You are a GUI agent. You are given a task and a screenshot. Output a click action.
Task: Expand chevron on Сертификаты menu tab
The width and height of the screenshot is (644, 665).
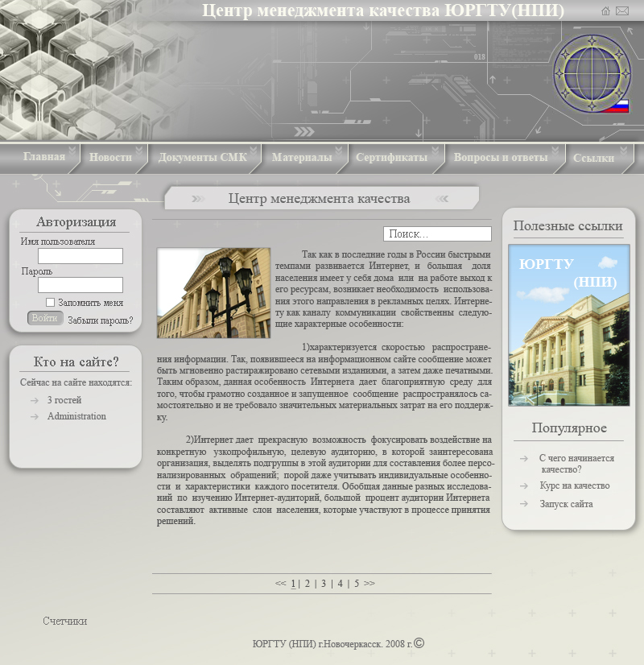(x=435, y=151)
